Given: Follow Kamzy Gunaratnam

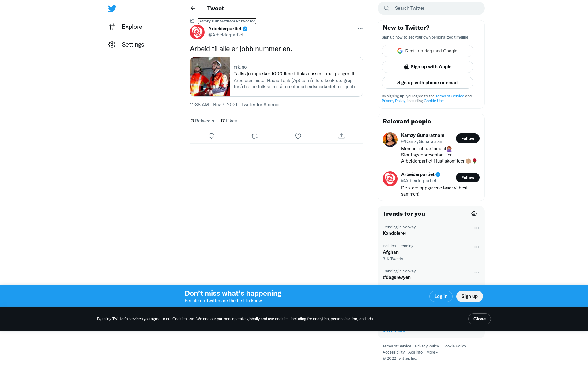Looking at the screenshot, I should coord(468,138).
